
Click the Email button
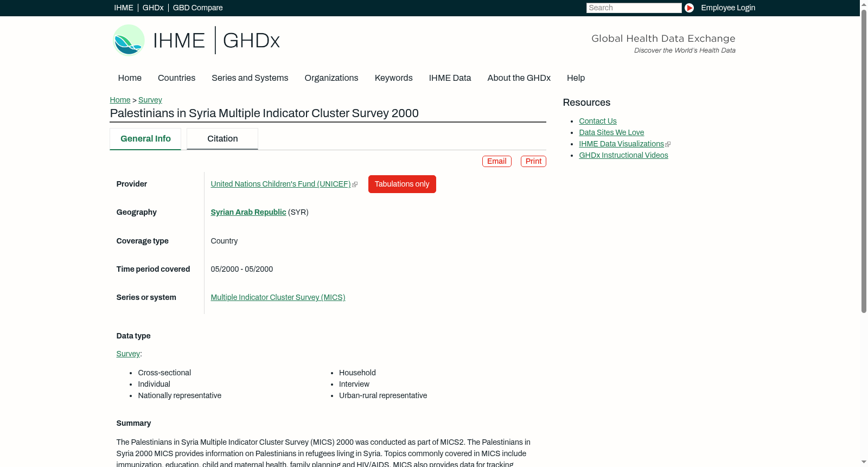[497, 161]
